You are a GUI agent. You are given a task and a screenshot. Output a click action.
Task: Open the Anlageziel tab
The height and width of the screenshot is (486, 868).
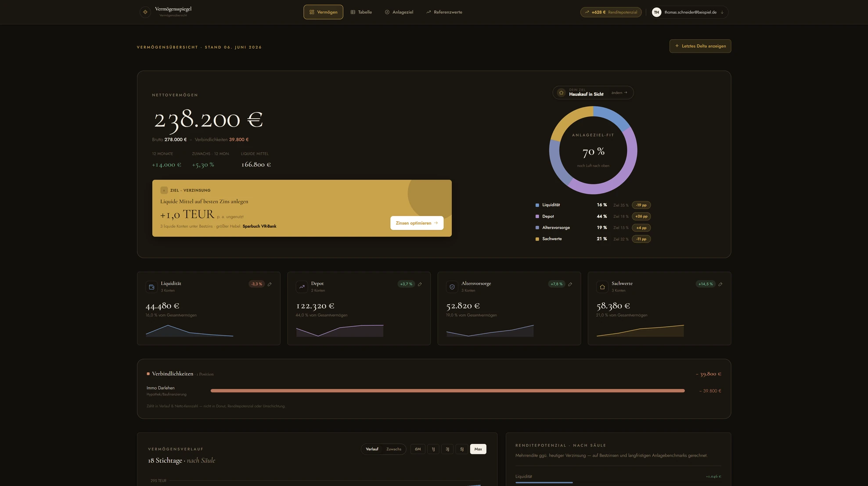(399, 12)
